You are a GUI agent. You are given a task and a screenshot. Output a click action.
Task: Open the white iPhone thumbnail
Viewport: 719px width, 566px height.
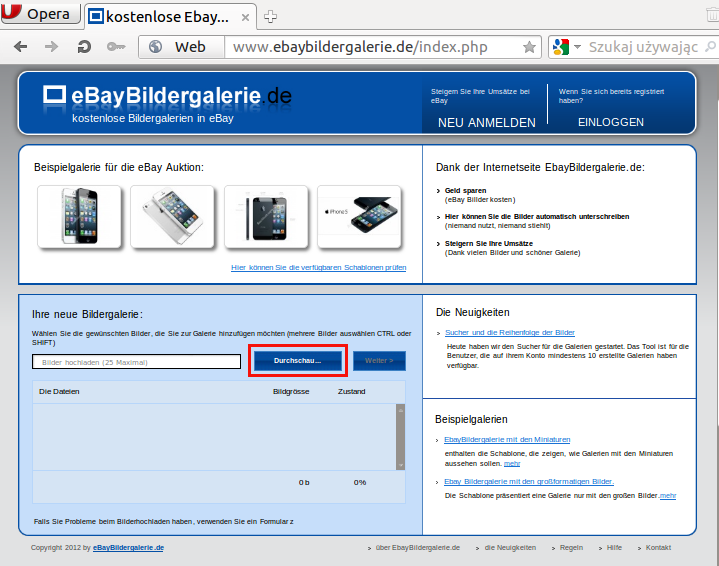tap(172, 216)
